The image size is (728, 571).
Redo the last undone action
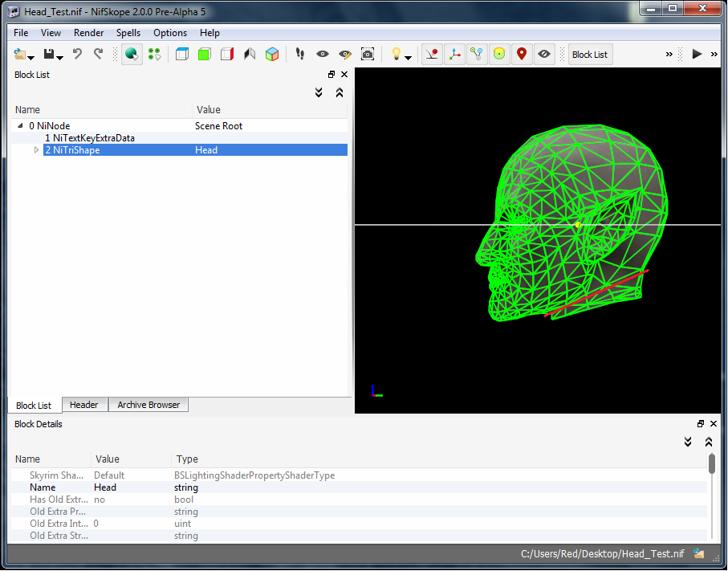coord(98,55)
